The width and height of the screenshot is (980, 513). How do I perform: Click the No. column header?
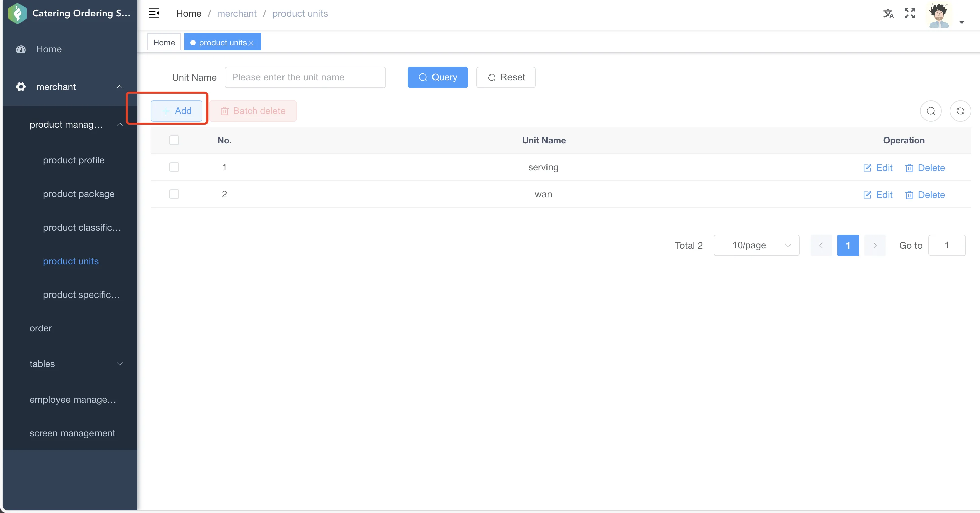[224, 140]
